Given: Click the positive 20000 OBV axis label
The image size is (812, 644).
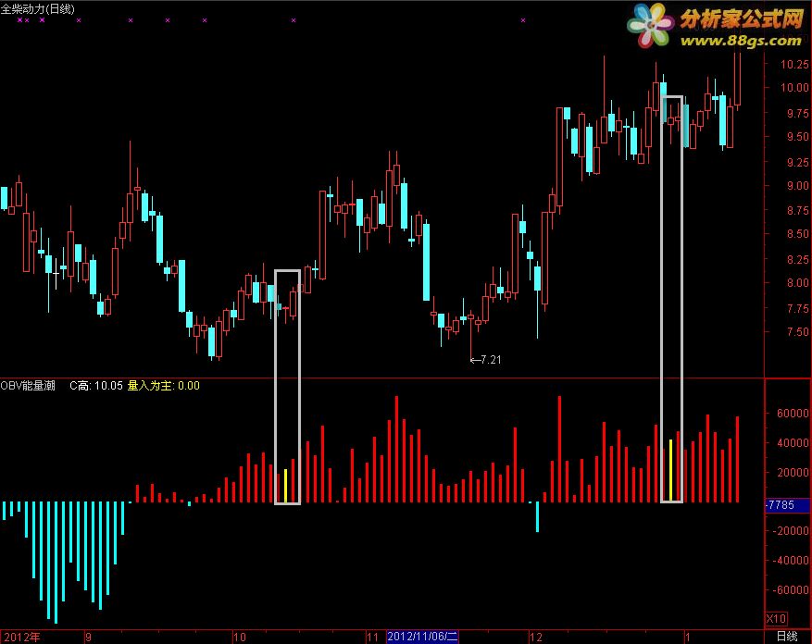Looking at the screenshot, I should click(x=793, y=472).
